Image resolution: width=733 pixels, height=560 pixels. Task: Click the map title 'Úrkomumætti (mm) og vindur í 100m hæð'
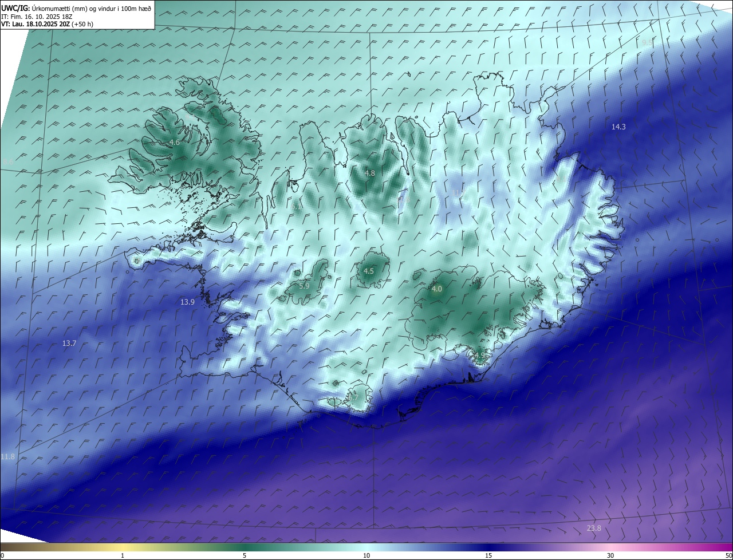(x=91, y=7)
